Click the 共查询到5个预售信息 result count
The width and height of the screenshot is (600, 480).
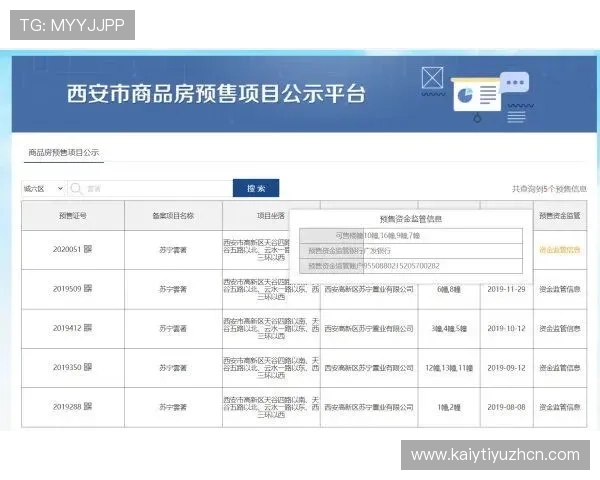tap(549, 188)
